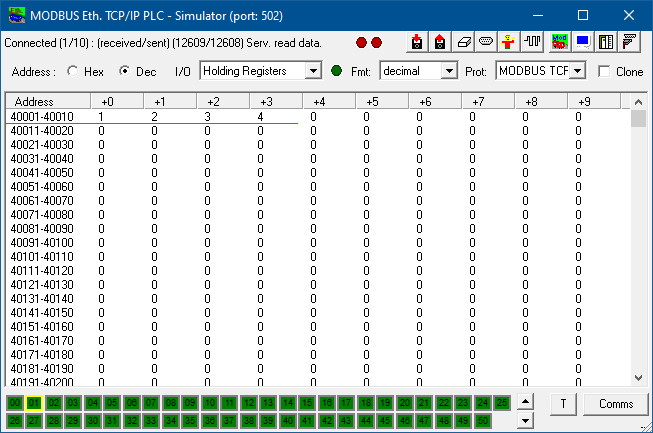Screen dimensions: 653x433
Task: Minimize the simulator window
Action: click(538, 15)
